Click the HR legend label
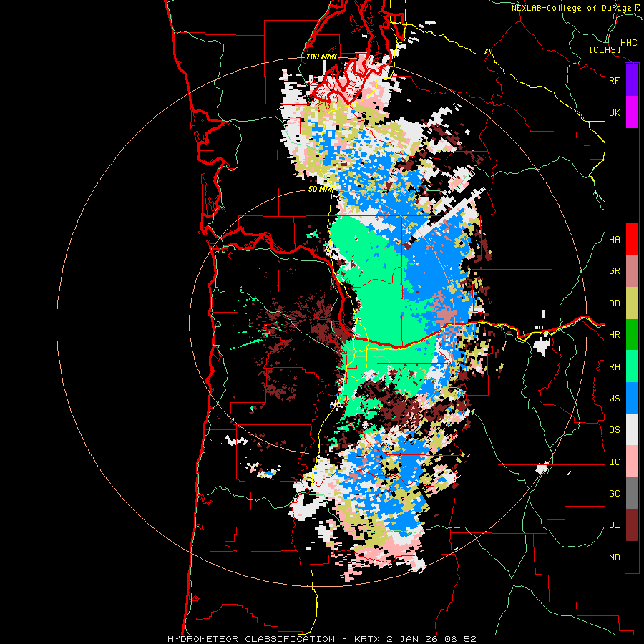The width and height of the screenshot is (644, 644). click(615, 335)
